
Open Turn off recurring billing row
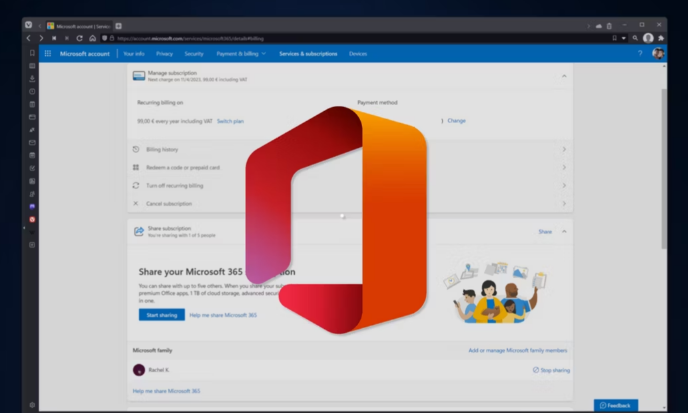click(x=350, y=185)
